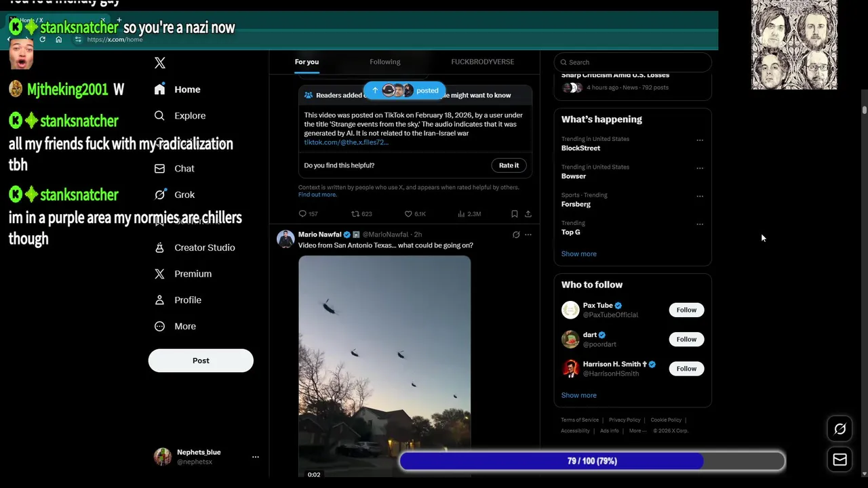This screenshot has height=488, width=868.
Task: Click the X search field
Action: coord(633,62)
